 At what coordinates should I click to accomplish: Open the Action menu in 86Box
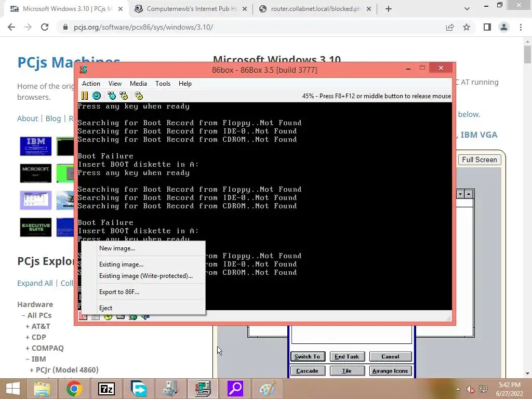click(91, 84)
